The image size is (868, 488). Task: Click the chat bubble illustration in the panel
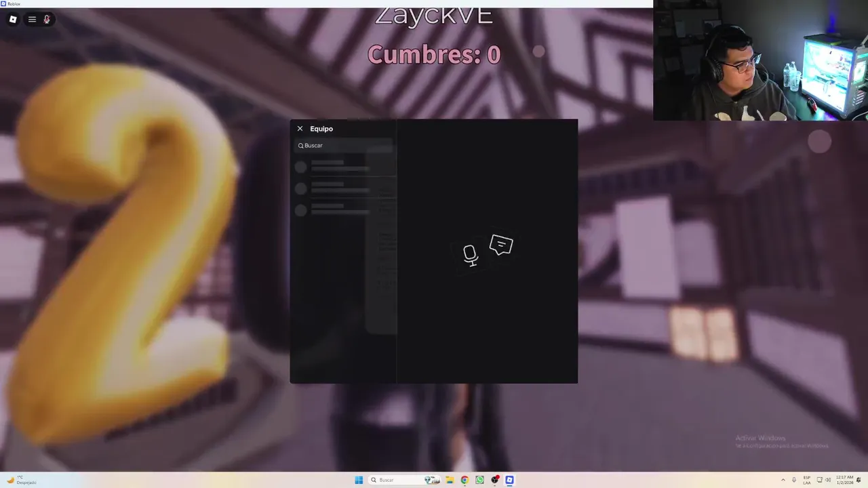[x=501, y=245]
